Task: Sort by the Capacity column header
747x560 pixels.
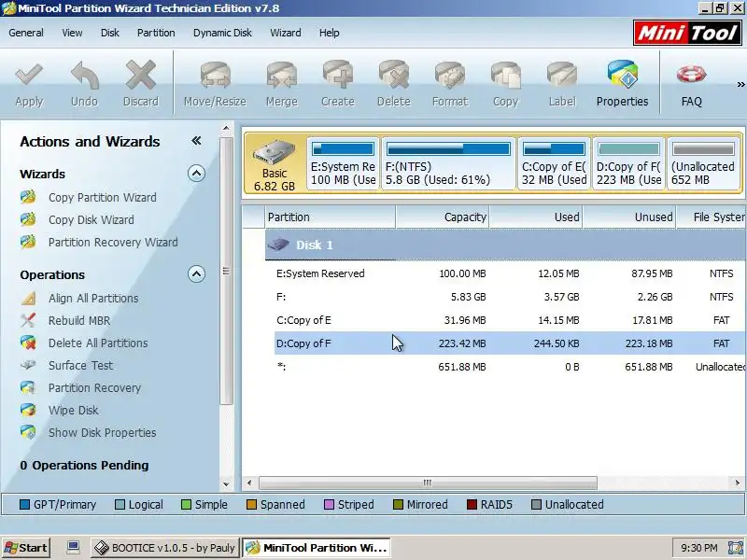Action: coord(442,217)
